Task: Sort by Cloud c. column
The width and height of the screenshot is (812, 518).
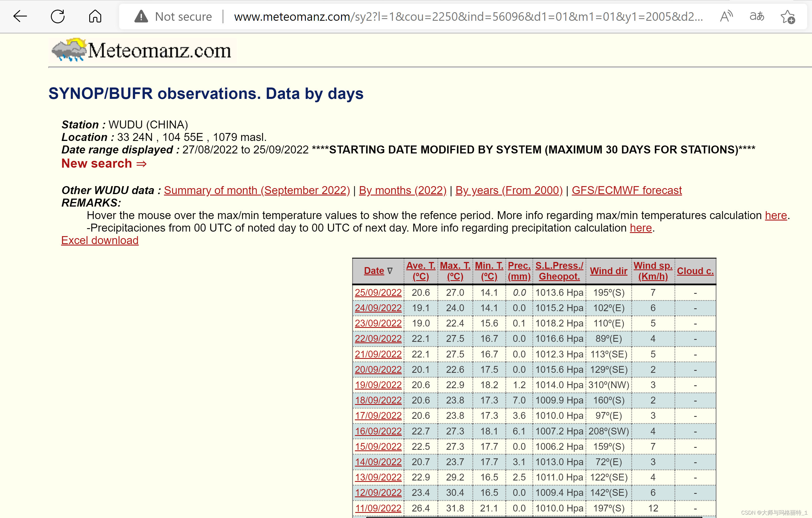Action: pos(695,271)
